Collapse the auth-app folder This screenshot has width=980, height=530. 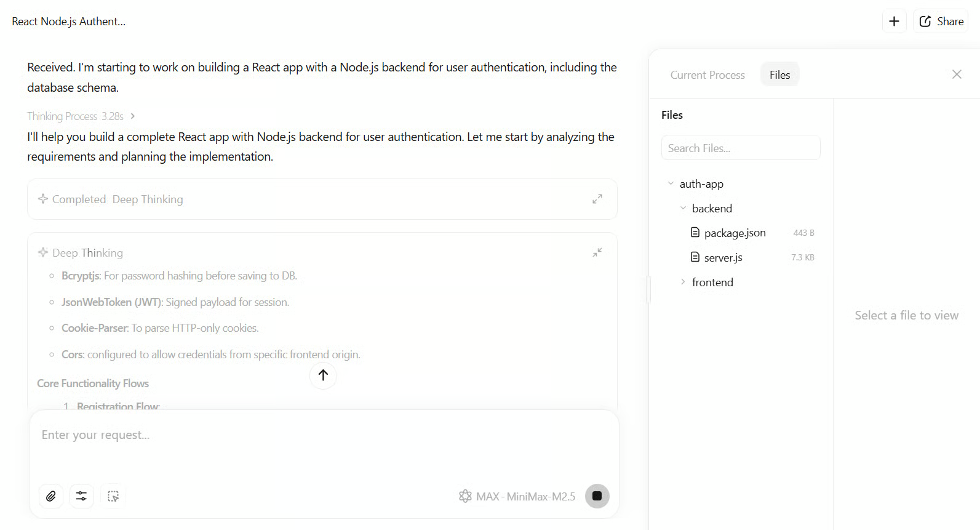[x=671, y=184]
